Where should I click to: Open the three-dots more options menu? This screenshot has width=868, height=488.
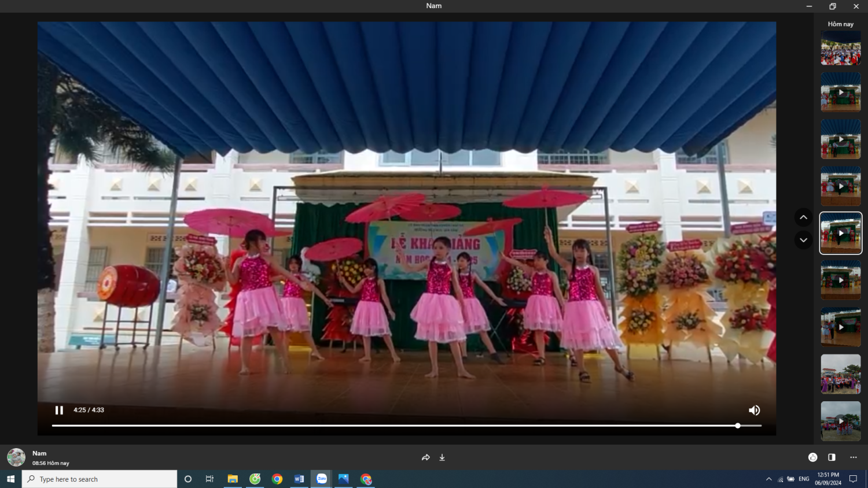(x=853, y=457)
